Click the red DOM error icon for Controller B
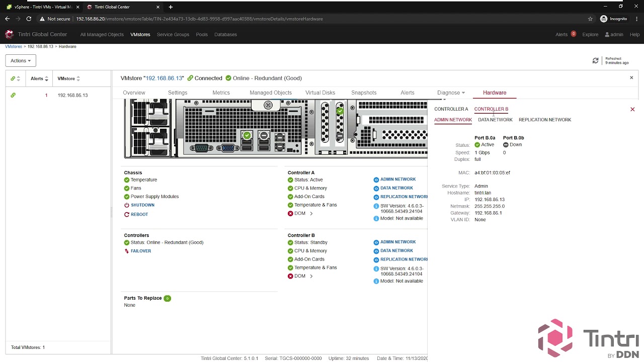This screenshot has width=644, height=362. pyautogui.click(x=290, y=276)
